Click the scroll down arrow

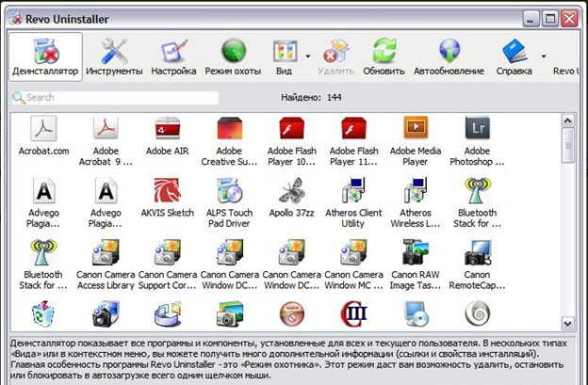click(x=568, y=324)
